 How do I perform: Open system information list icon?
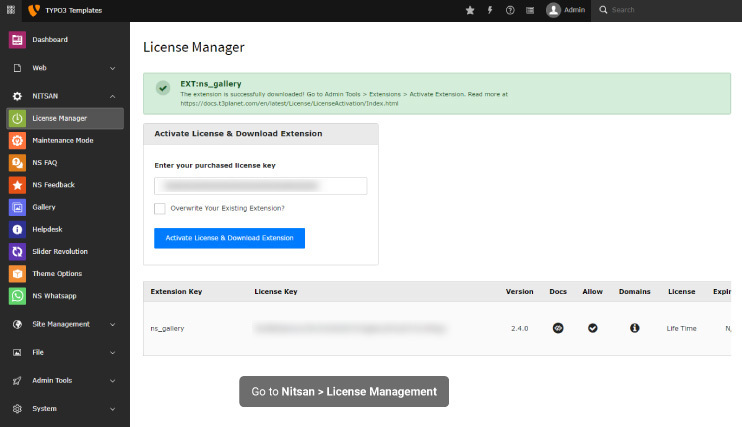click(530, 10)
